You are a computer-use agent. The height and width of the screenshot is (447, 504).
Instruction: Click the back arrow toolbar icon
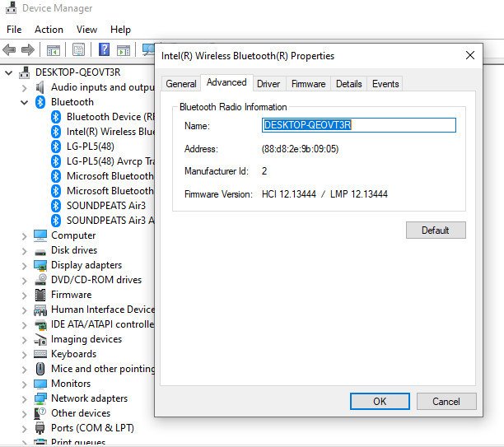click(11, 50)
